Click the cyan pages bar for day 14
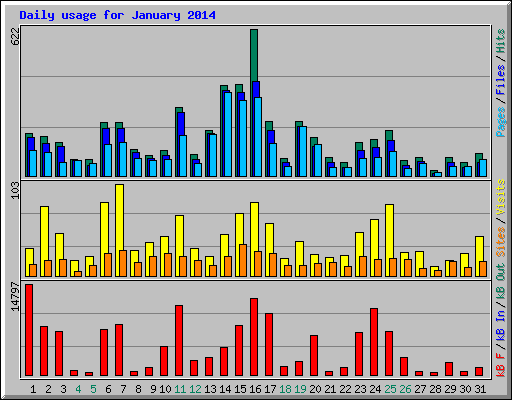512x400 pixels. pyautogui.click(x=228, y=134)
